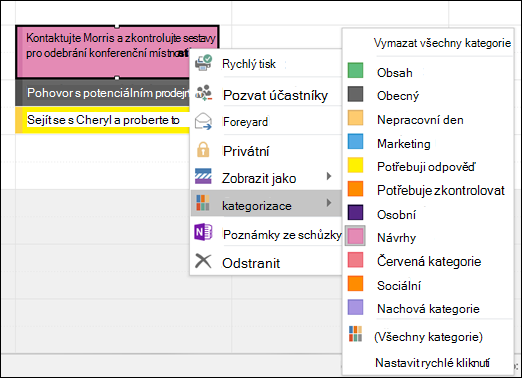Assign the Obsah category label

394,73
